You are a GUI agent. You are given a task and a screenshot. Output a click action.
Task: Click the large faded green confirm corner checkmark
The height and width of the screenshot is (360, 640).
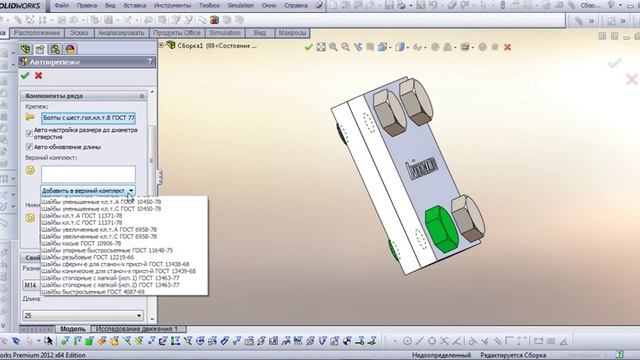click(x=615, y=63)
